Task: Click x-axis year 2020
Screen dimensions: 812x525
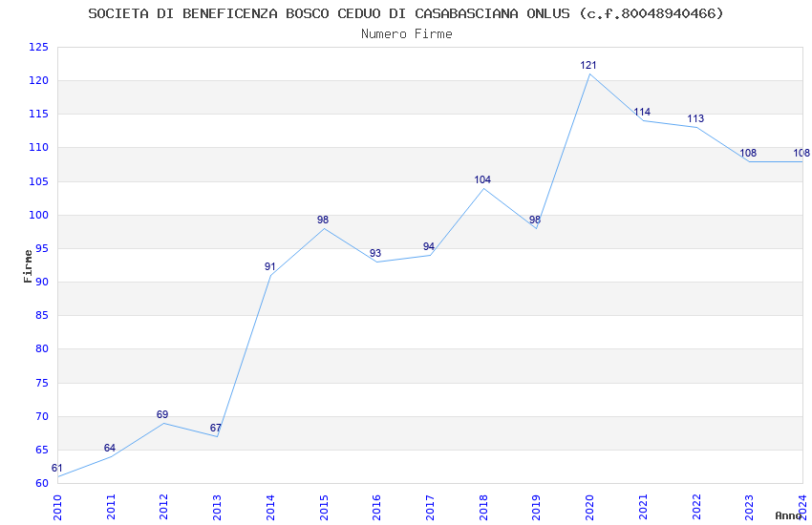Action: (589, 508)
